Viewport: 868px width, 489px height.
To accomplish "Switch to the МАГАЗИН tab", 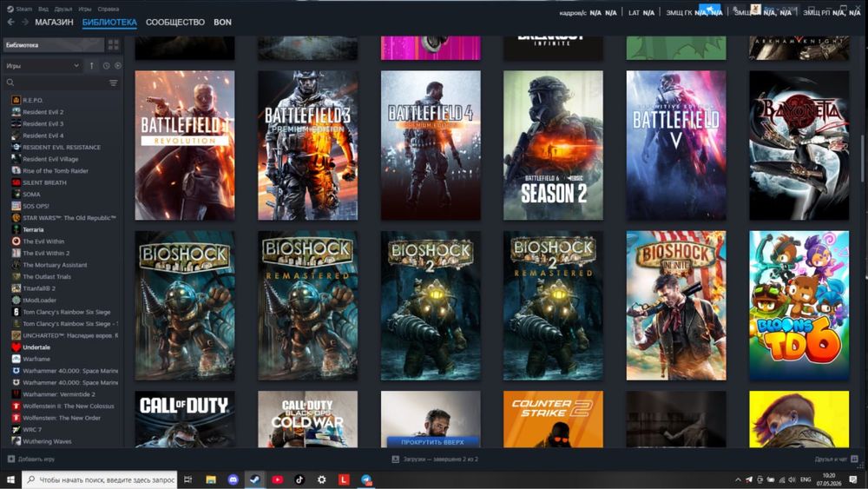I will (54, 23).
